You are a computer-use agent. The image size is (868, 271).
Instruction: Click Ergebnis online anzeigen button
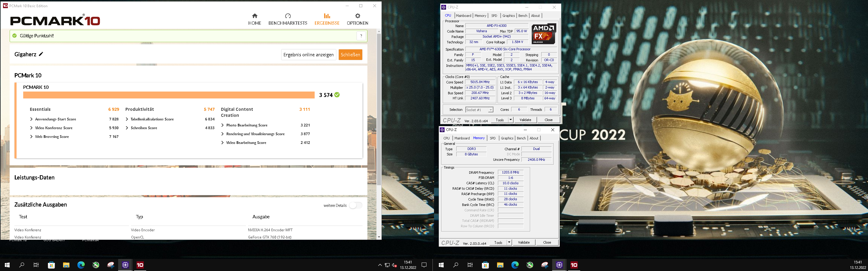tap(308, 55)
